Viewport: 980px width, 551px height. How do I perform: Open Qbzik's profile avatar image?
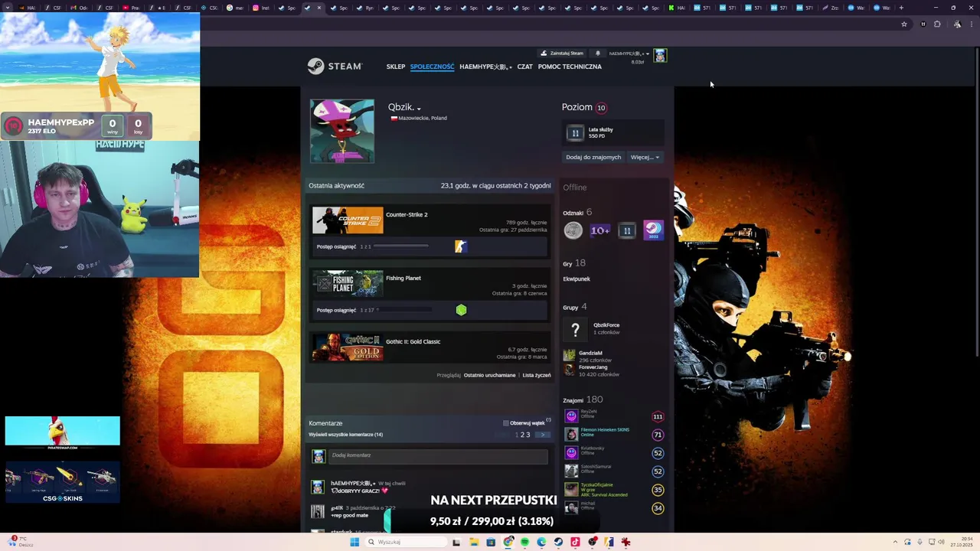click(x=342, y=131)
